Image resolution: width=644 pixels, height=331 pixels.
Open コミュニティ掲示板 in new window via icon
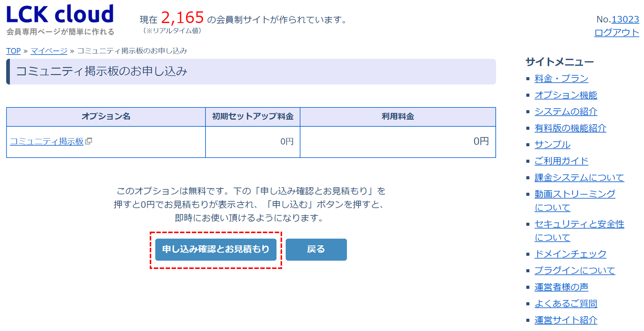click(90, 141)
